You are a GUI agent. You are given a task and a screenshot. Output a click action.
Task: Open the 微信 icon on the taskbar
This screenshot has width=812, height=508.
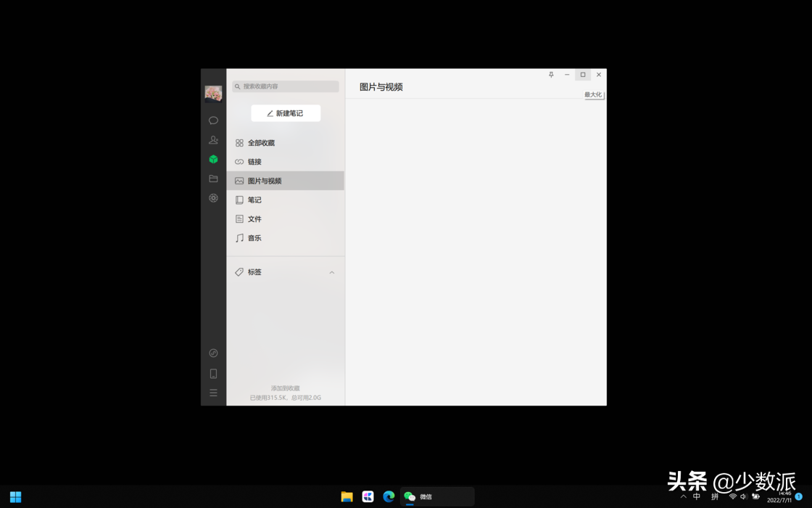(410, 496)
